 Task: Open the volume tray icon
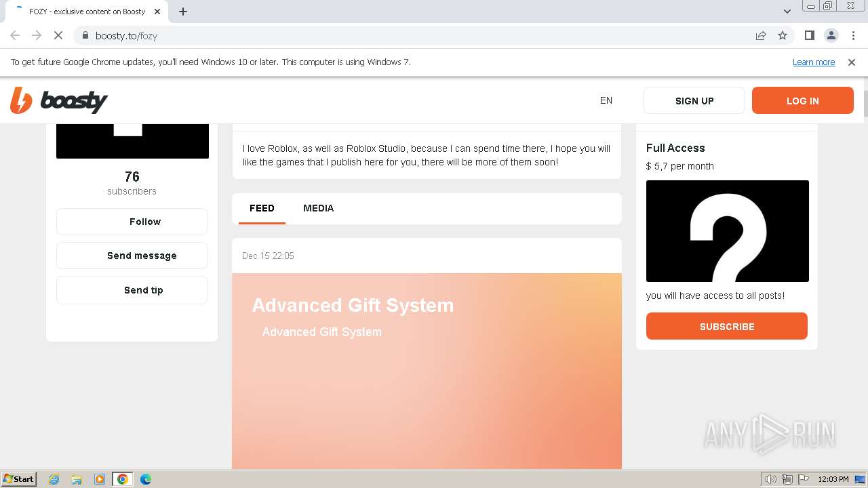click(x=771, y=479)
